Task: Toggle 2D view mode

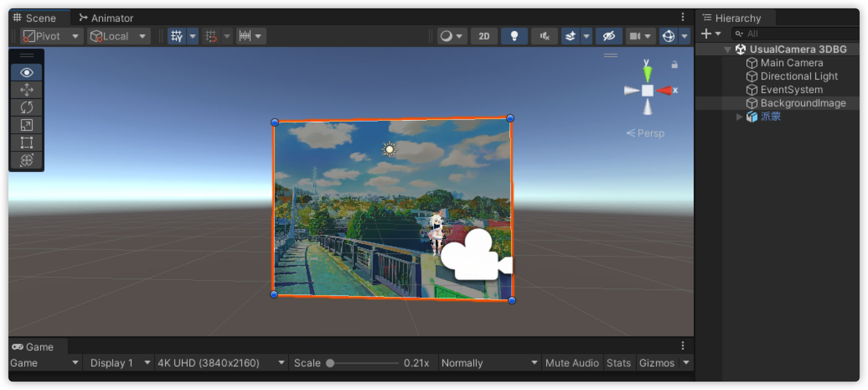Action: 484,36
